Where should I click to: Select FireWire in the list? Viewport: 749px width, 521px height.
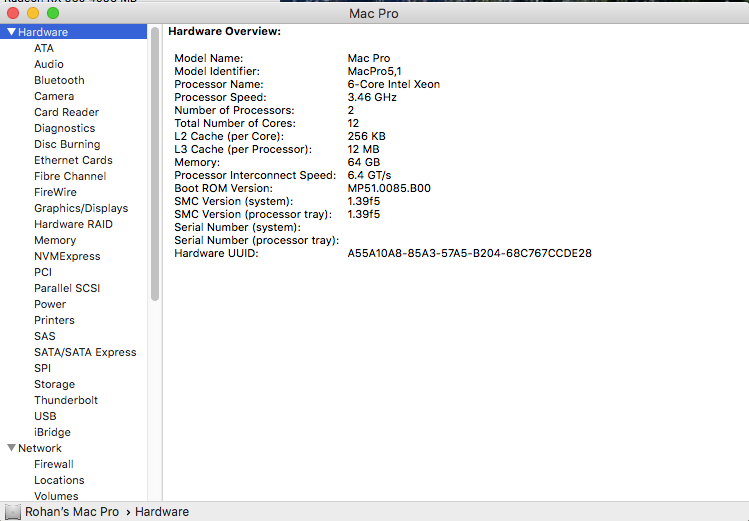pos(55,192)
